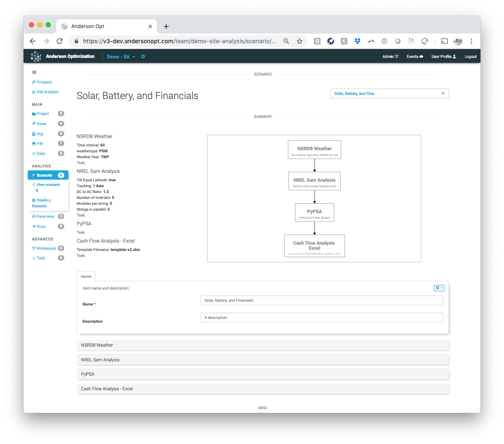Screen dimensions: 504x444
Task: Click the Project count badge 5
Action: pos(61,114)
